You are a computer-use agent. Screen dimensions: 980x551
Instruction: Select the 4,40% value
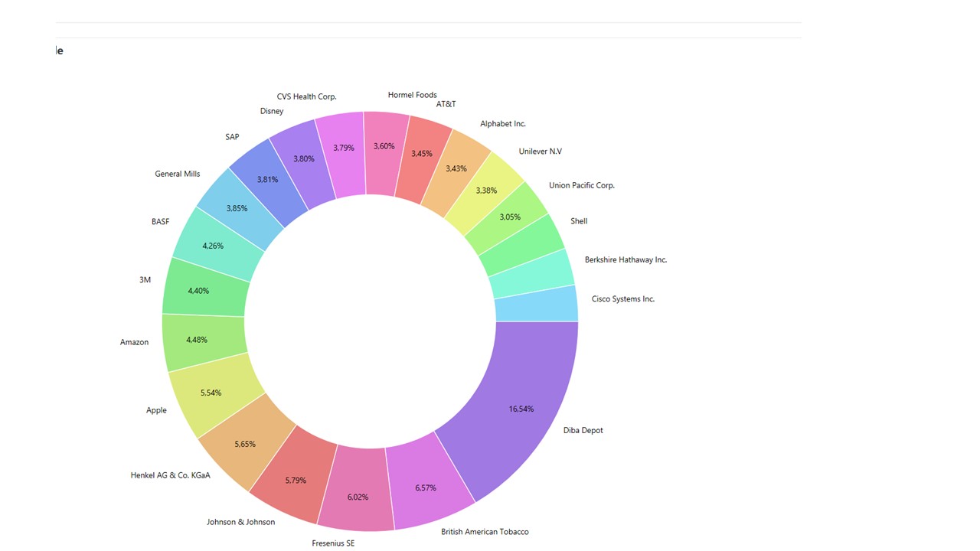click(198, 291)
